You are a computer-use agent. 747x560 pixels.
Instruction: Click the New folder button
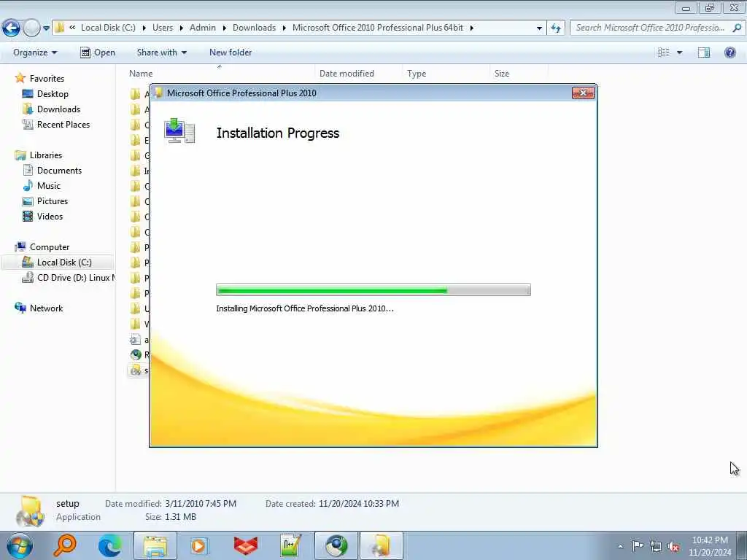pyautogui.click(x=231, y=52)
